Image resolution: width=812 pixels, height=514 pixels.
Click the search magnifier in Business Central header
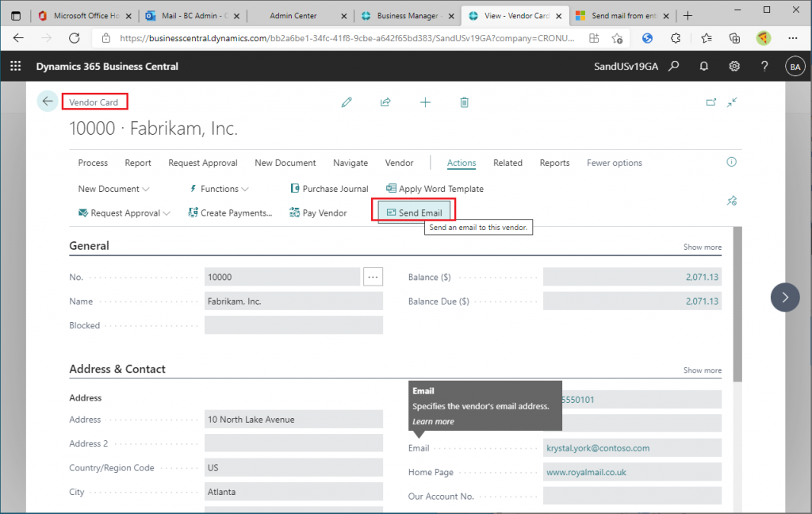click(674, 66)
